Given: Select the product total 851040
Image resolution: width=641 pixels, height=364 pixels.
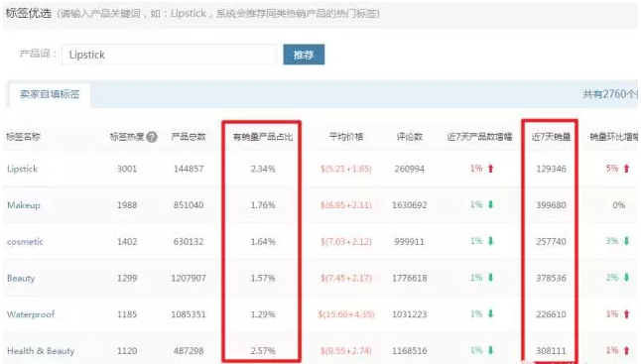Looking at the screenshot, I should click(x=189, y=205).
